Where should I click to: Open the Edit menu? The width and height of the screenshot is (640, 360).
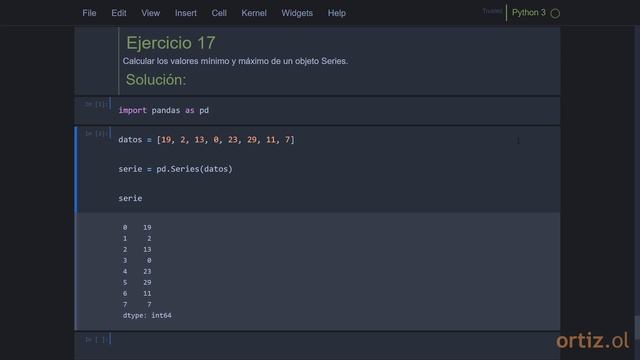click(119, 13)
